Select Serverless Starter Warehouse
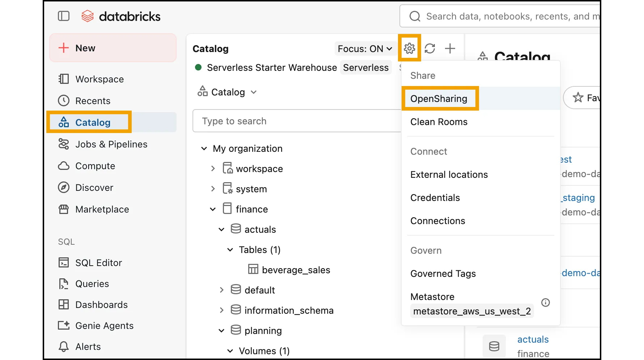Viewport: 644px width, 360px height. tap(272, 68)
